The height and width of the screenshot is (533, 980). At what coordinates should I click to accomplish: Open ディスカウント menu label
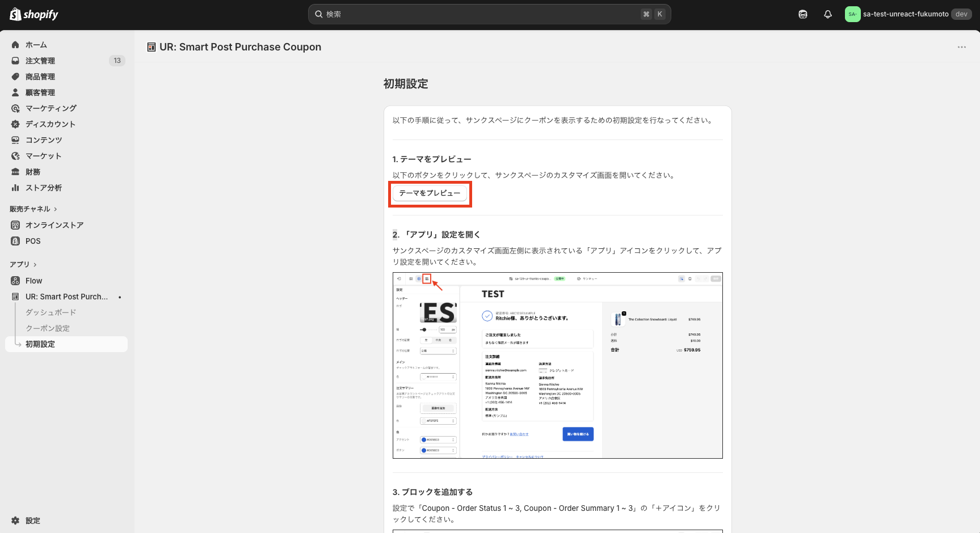click(x=51, y=124)
